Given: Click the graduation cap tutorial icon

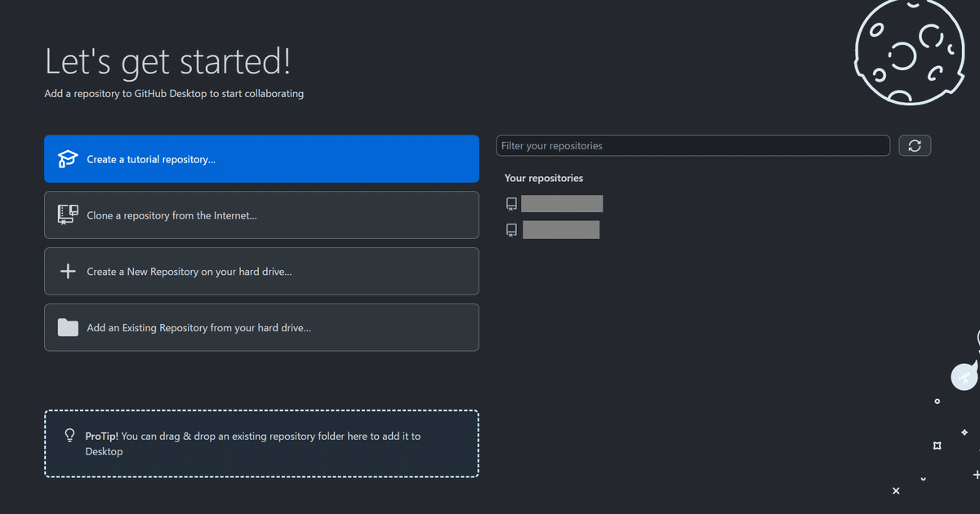Looking at the screenshot, I should point(68,159).
